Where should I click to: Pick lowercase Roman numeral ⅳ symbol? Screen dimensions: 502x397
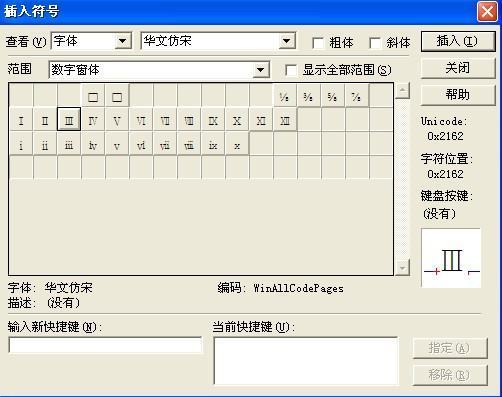pyautogui.click(x=93, y=144)
